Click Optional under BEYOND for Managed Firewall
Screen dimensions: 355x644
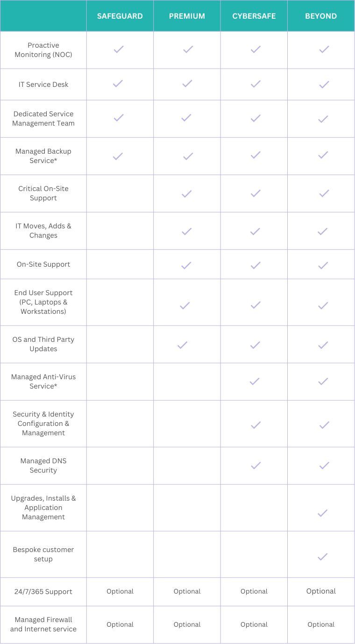321,624
